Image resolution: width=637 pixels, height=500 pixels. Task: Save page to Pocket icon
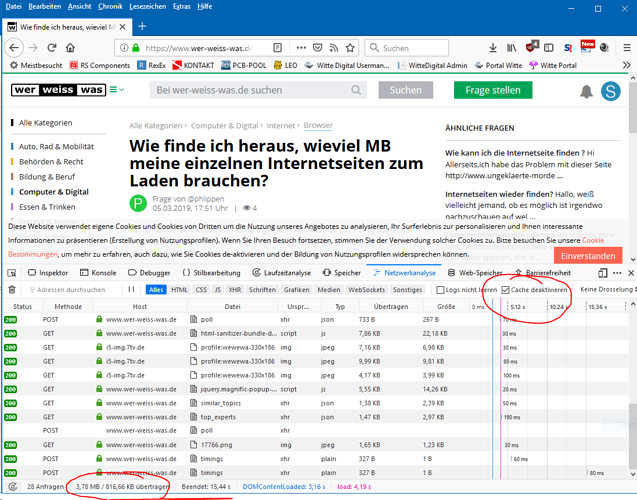317,48
